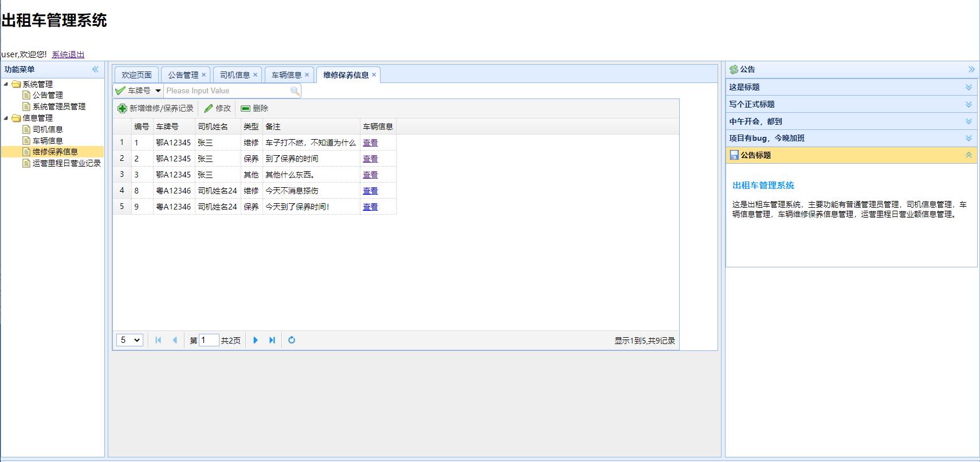Click the 系统管理员管理 document icon
This screenshot has height=462, width=980.
pyautogui.click(x=26, y=106)
